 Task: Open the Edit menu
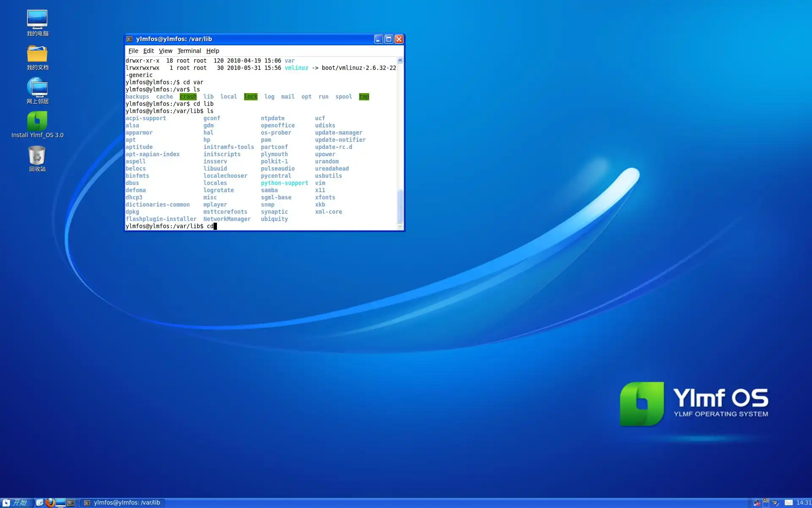pos(148,51)
